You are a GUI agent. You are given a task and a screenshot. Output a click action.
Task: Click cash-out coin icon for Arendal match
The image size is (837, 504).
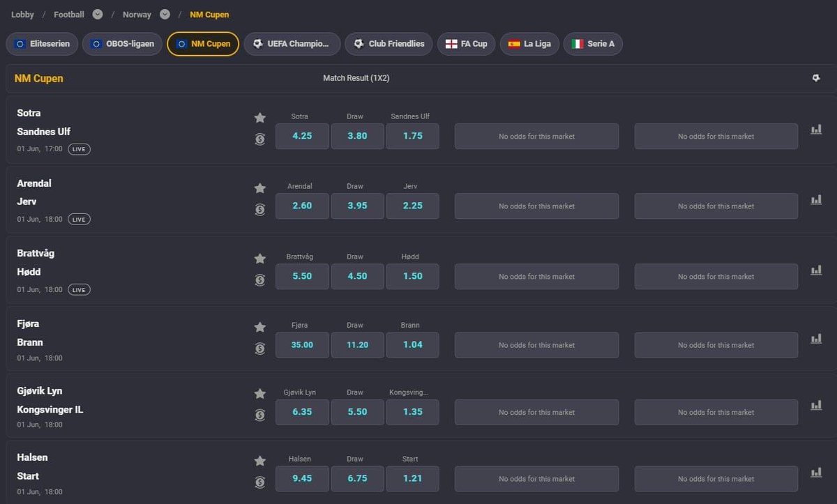(x=260, y=209)
